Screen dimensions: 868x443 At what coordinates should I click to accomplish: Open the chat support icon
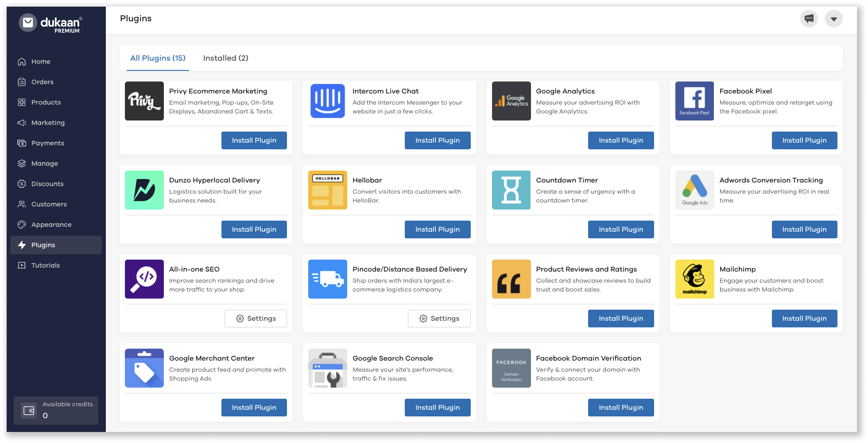tap(809, 19)
